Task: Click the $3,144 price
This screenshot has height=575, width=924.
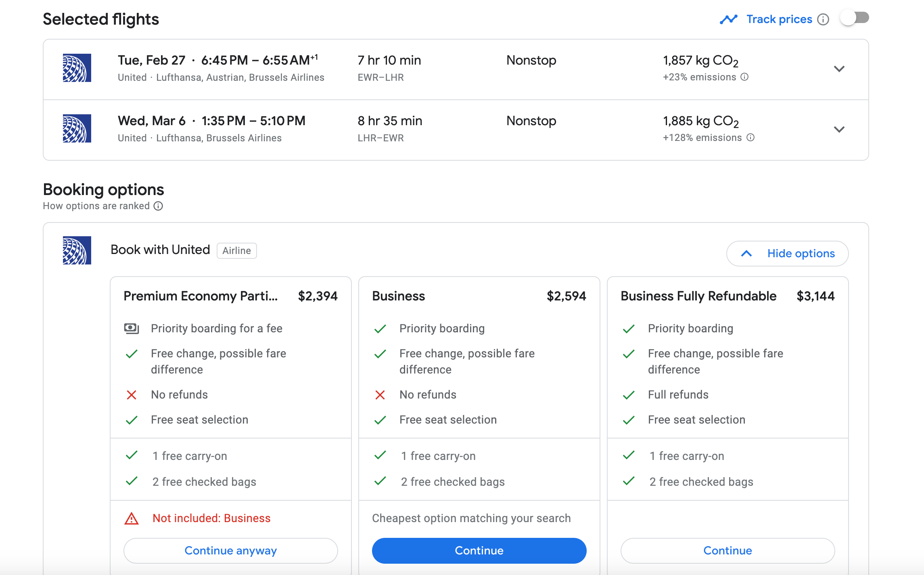Action: pyautogui.click(x=815, y=296)
